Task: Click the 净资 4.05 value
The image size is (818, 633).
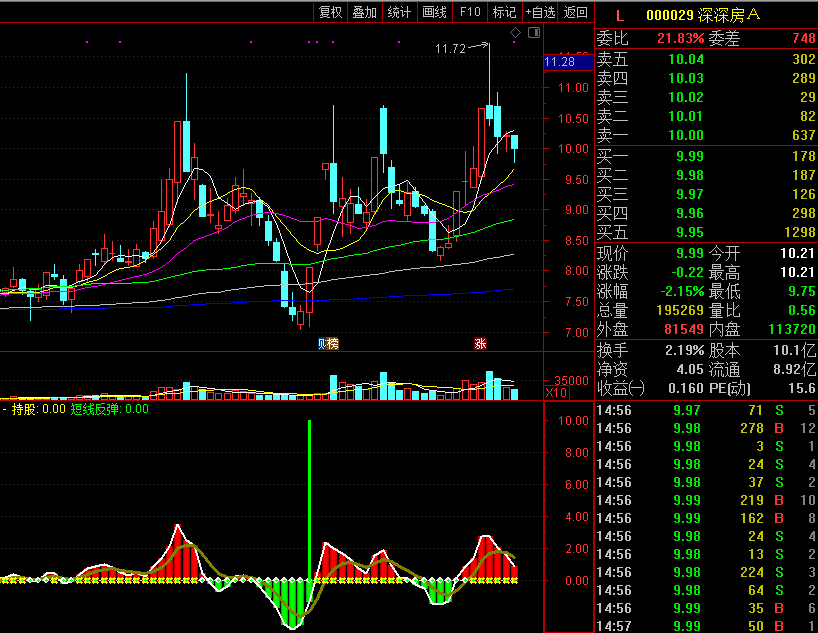Action: (x=690, y=369)
